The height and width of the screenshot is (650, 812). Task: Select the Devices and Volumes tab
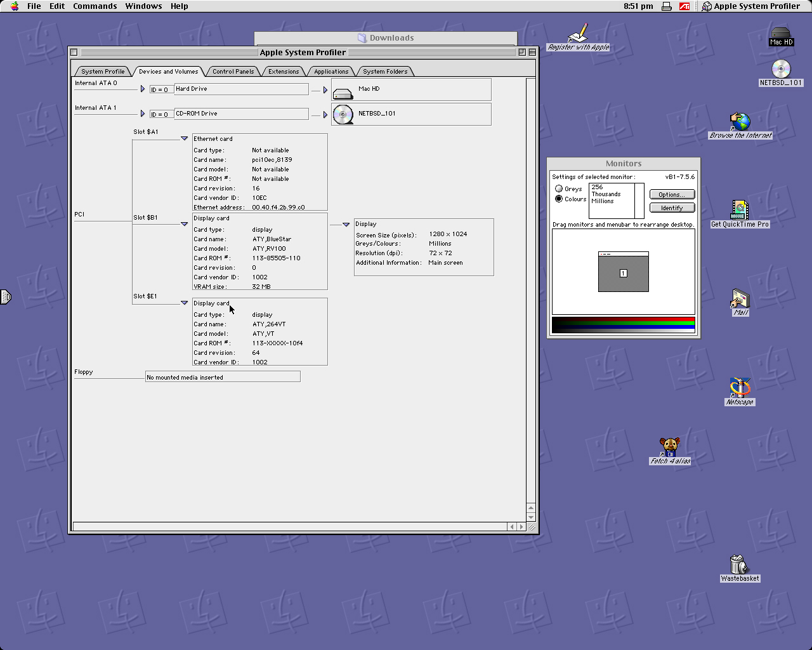(168, 72)
